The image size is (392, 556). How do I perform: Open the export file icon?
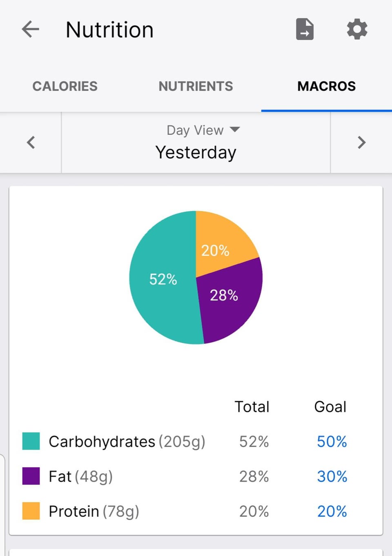tap(305, 29)
